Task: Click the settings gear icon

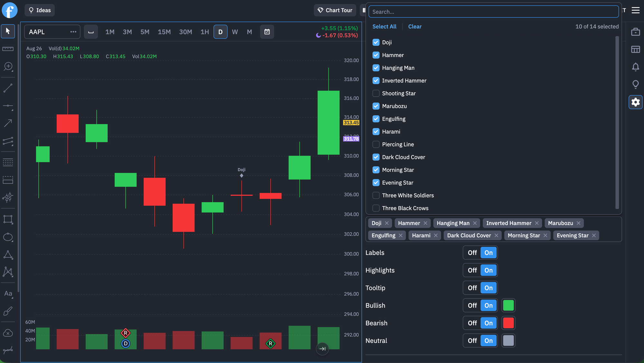Action: pos(635,102)
